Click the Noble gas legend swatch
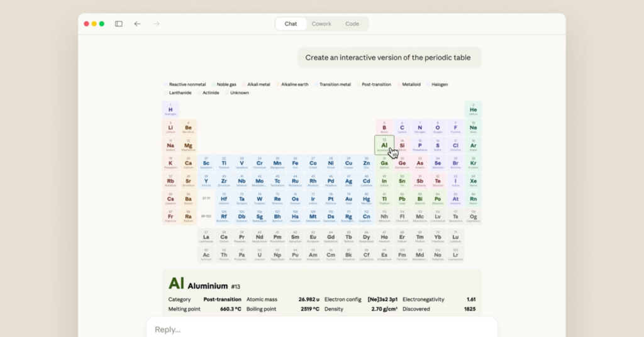 [x=214, y=84]
